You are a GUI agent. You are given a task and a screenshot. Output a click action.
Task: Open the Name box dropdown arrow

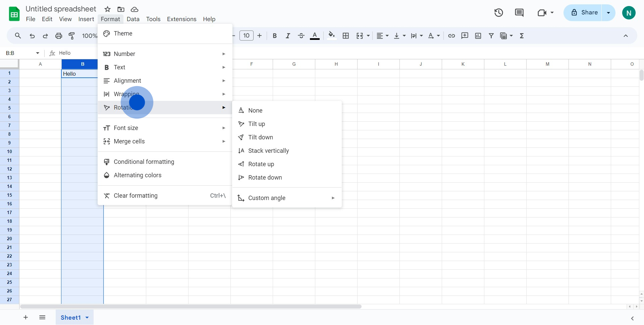[38, 53]
